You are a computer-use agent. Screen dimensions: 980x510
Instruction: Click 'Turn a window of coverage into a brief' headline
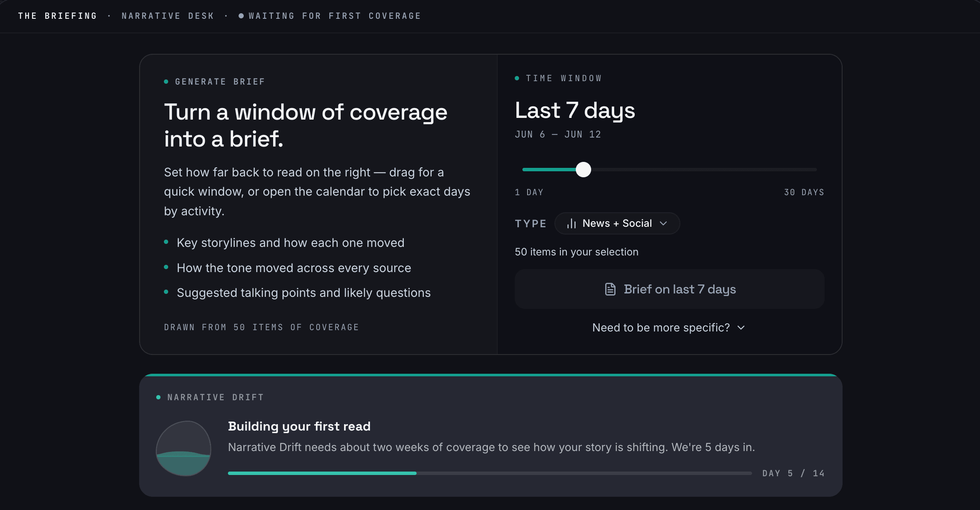[306, 126]
